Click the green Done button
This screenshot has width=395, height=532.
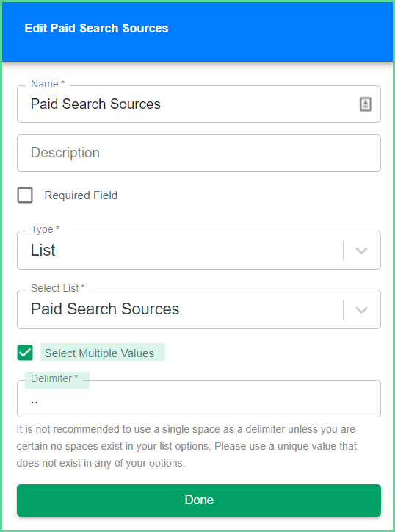point(199,500)
